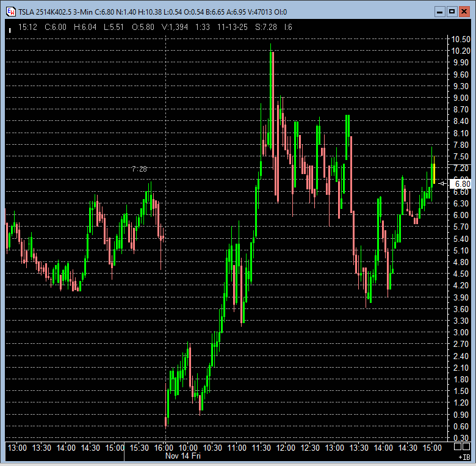This screenshot has height=466, width=476.
Task: Click the Nov 14 Fri date label
Action: point(183,456)
